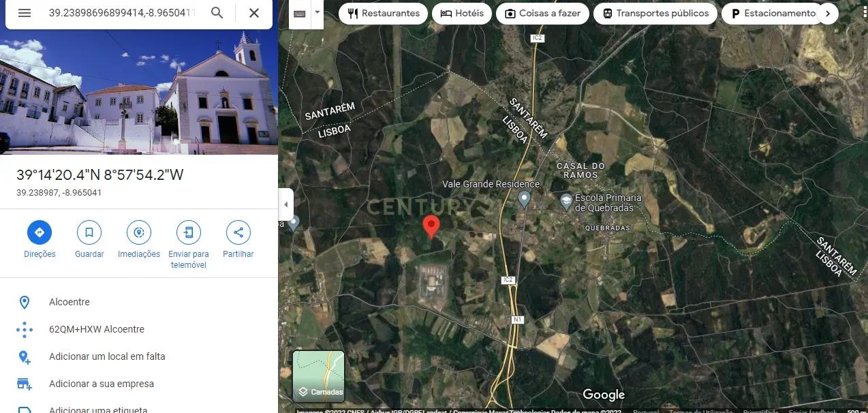Open Direções directions button

point(40,232)
